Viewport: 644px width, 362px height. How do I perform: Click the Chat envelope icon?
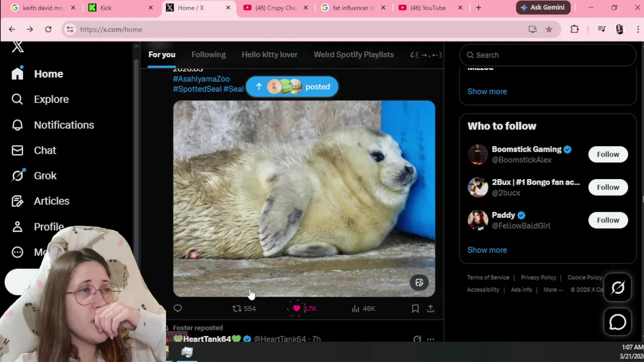(18, 150)
